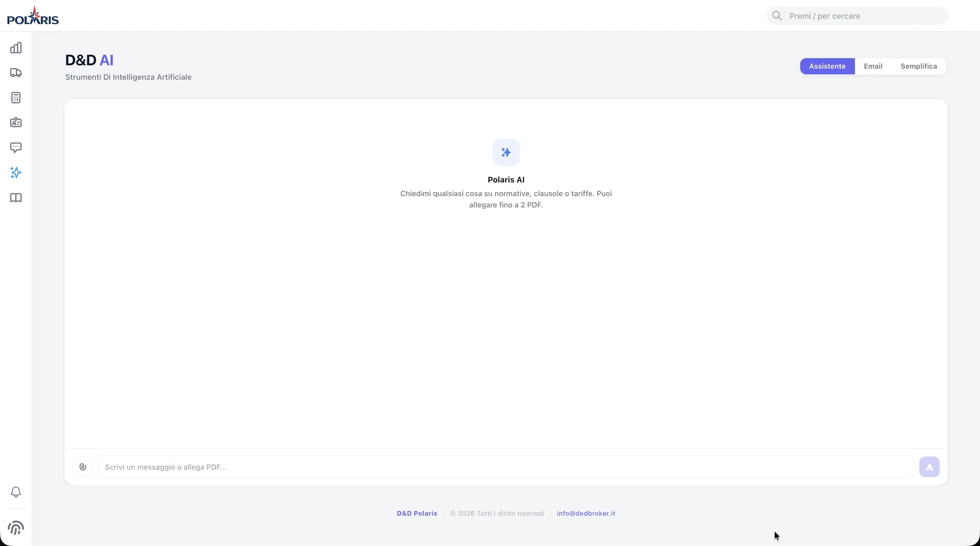Select the ID card contacts icon

point(16,123)
